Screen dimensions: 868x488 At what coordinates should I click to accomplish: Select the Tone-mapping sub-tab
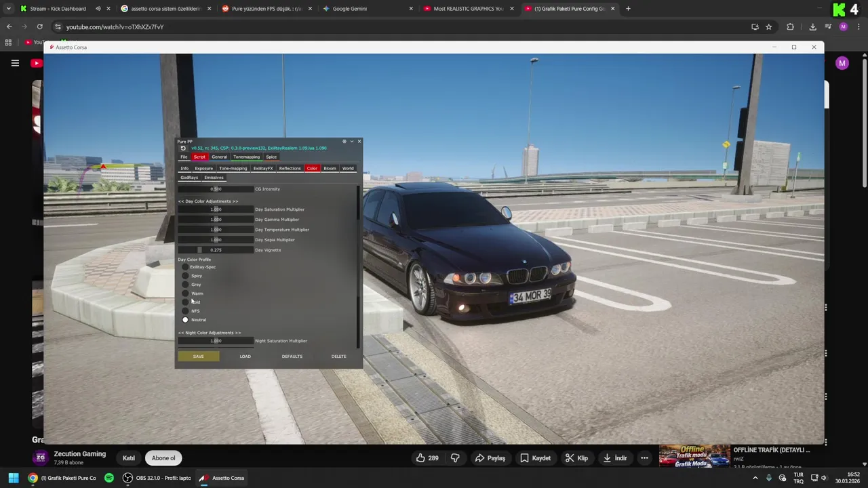click(x=233, y=168)
